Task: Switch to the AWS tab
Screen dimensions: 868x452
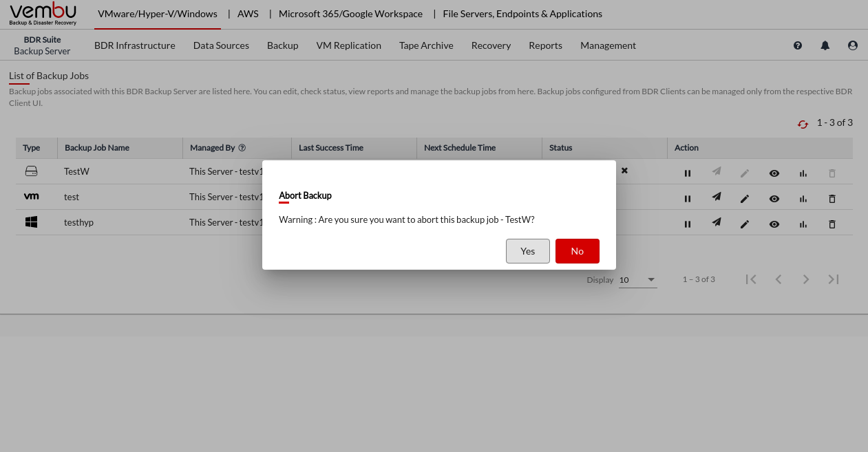Action: (248, 14)
